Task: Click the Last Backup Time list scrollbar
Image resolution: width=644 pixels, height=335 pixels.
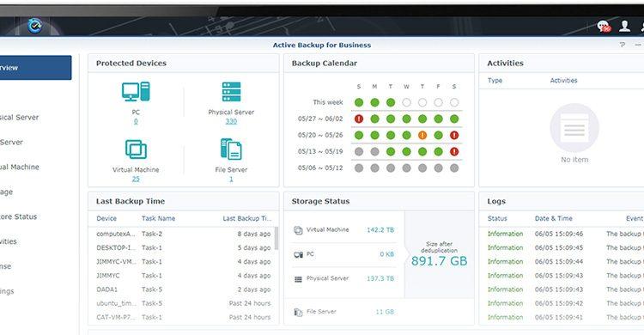Action: click(x=276, y=239)
